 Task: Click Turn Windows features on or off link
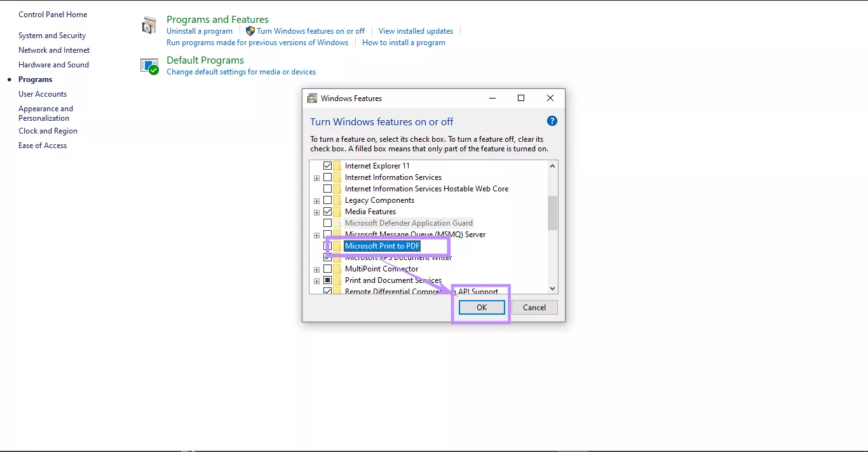coord(311,31)
